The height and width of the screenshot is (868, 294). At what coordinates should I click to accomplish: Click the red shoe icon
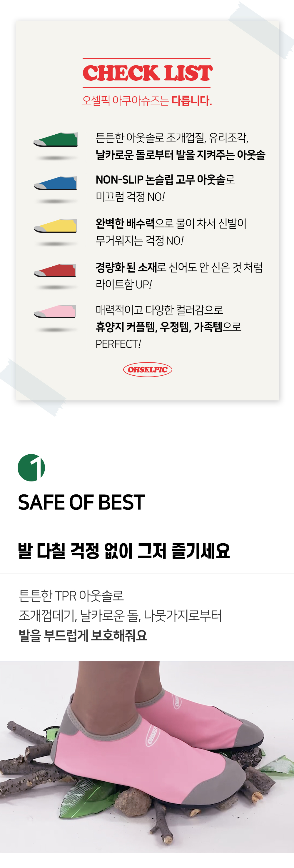55,270
